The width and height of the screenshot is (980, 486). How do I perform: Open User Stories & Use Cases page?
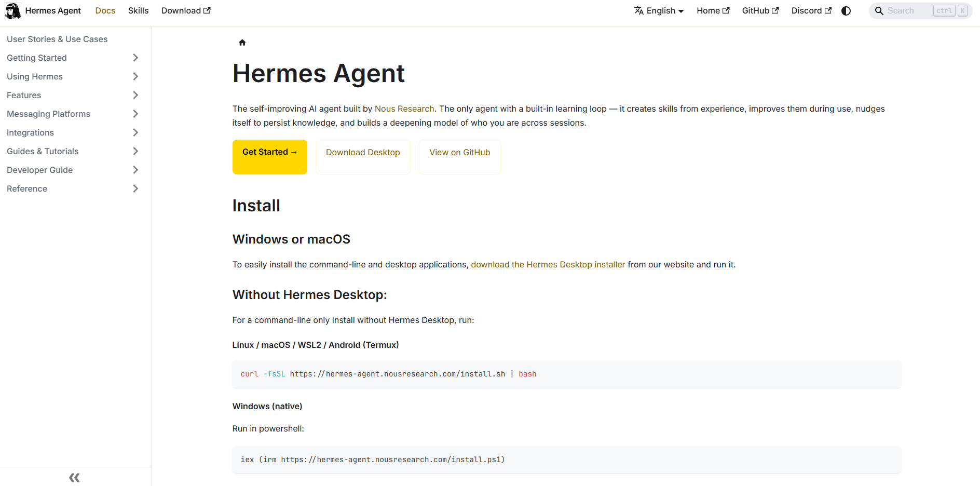point(57,39)
